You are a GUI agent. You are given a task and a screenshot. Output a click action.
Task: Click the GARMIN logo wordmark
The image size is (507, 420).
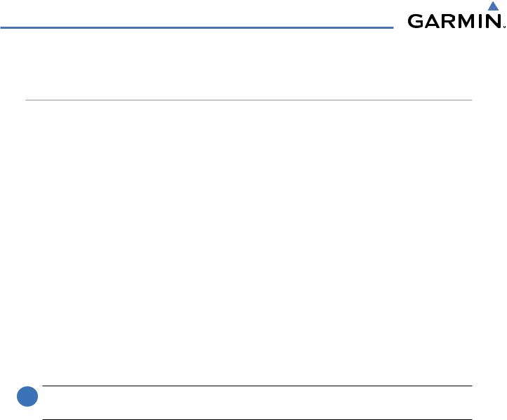click(454, 21)
